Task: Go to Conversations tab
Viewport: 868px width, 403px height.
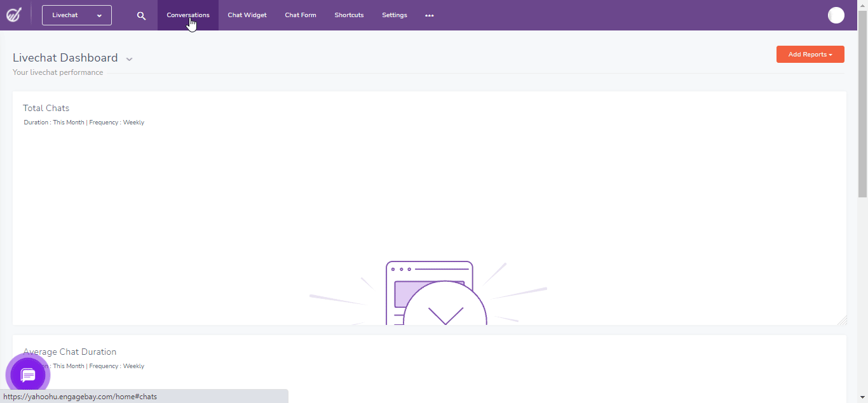Action: [x=188, y=15]
